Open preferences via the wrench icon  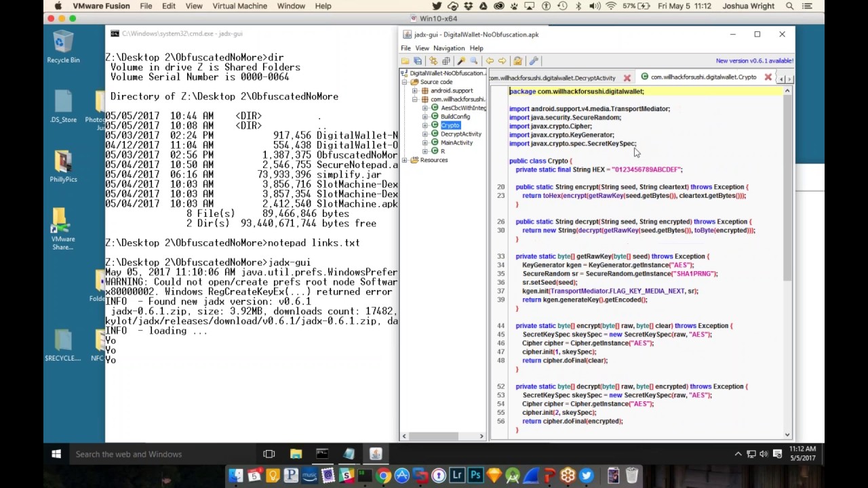point(534,61)
